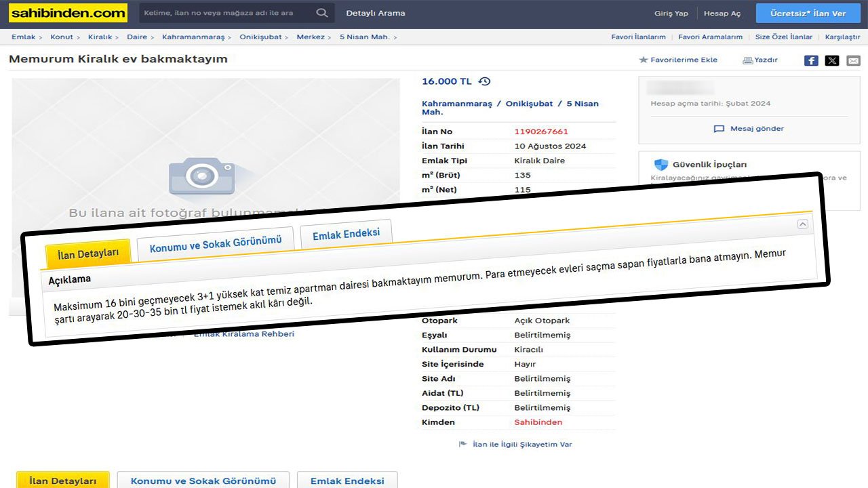Click the sahibinden.com logo

coord(68,13)
